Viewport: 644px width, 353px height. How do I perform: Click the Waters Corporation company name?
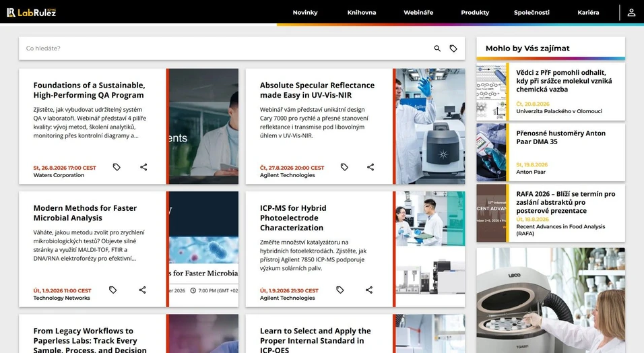pyautogui.click(x=59, y=175)
